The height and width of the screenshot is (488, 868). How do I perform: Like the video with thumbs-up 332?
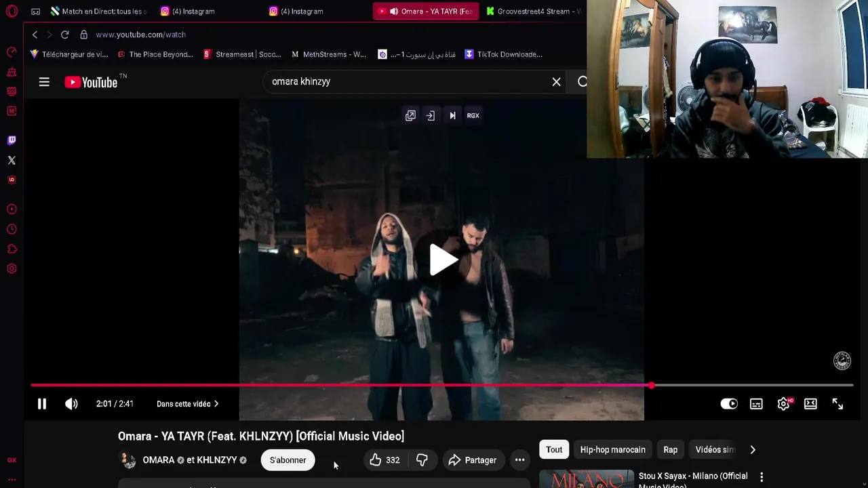[384, 460]
